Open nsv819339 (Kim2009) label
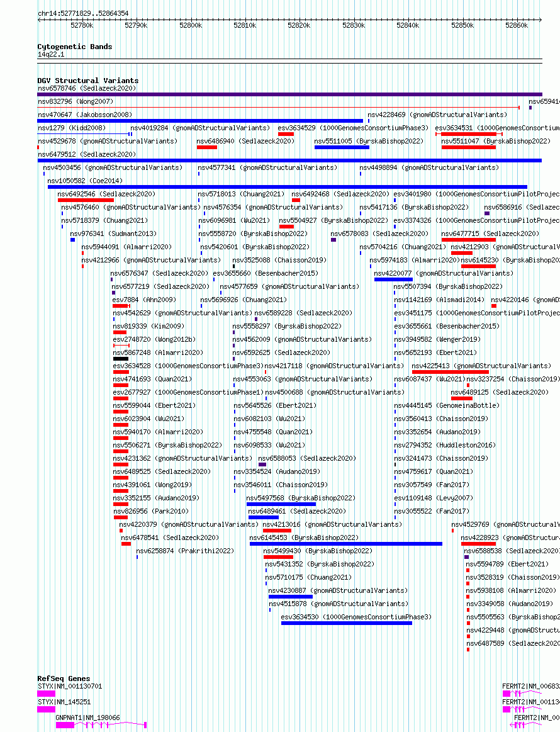 coord(149,326)
